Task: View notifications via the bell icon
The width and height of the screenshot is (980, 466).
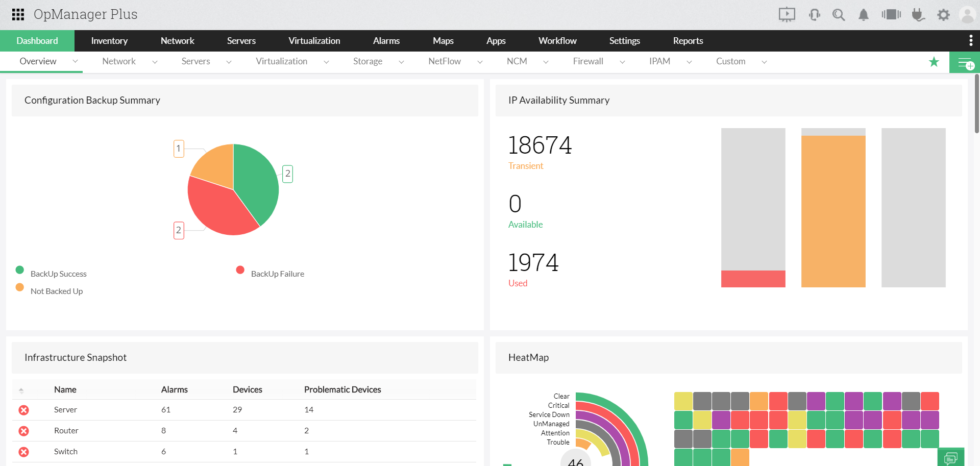Action: click(863, 14)
